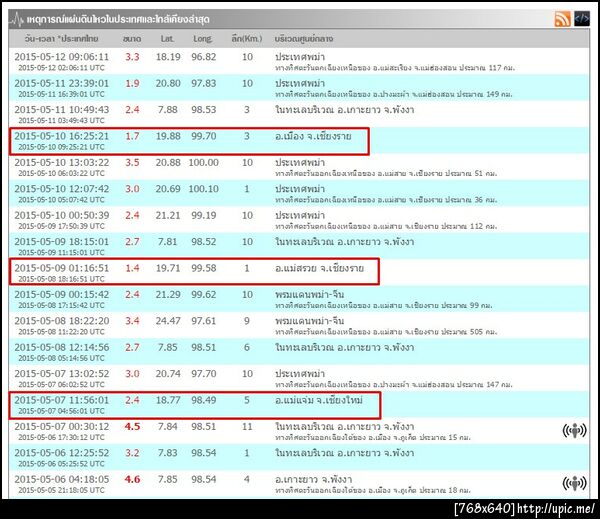Click magnitude 3.2 value
Viewport: 600px width, 519px height.
(x=132, y=453)
